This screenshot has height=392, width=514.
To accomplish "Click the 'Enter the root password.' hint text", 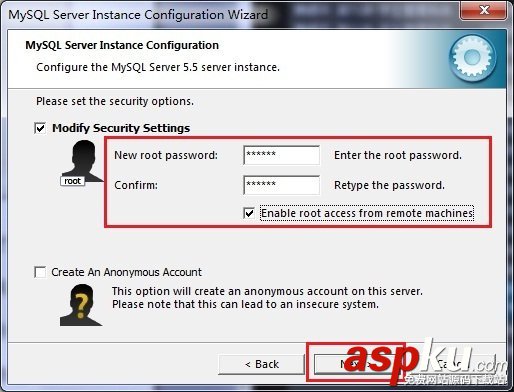I will coord(398,155).
